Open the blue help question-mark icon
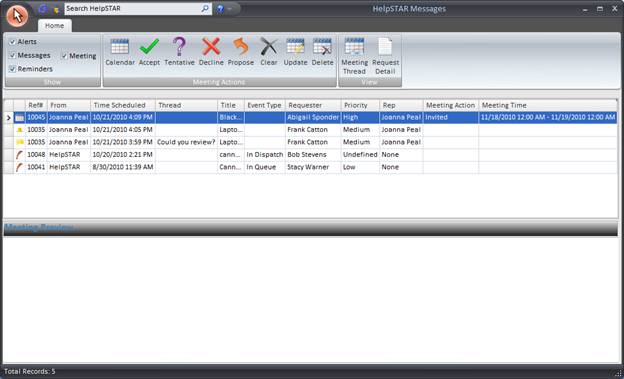 pyautogui.click(x=220, y=8)
